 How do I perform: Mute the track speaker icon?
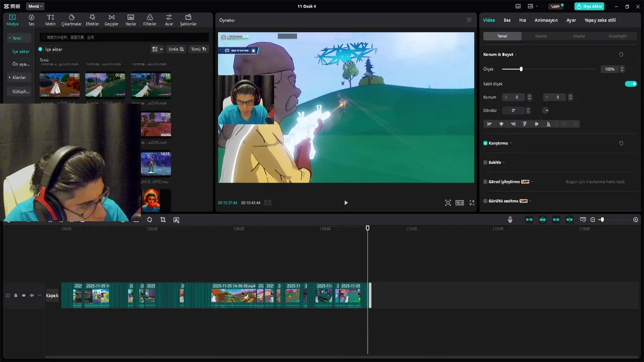point(32,296)
